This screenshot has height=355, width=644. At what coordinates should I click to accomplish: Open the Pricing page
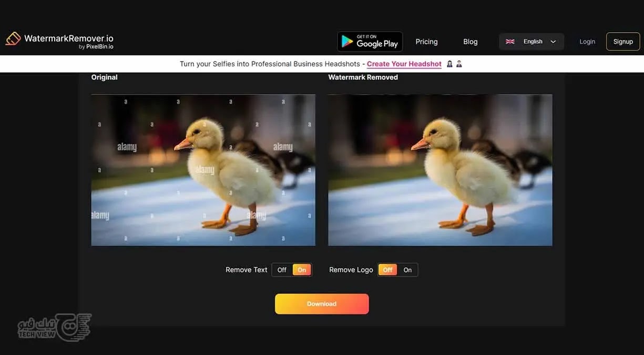pyautogui.click(x=426, y=42)
